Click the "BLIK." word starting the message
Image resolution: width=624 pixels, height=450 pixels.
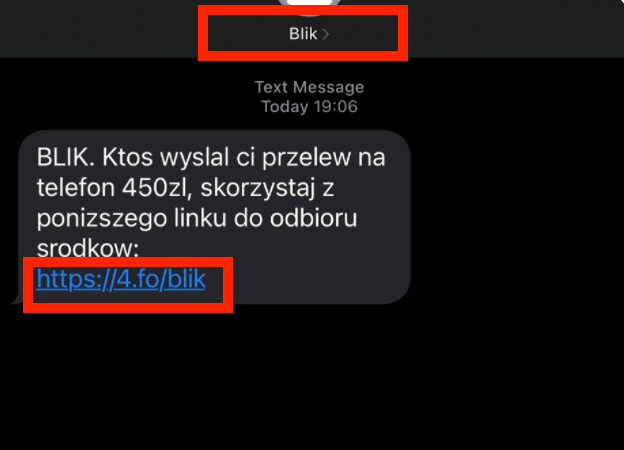point(66,157)
